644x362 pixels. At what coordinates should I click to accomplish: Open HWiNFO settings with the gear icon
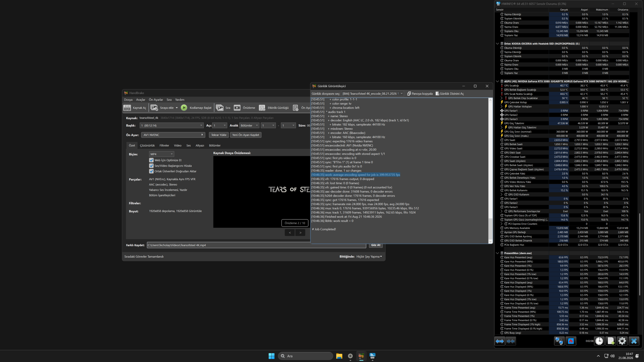[x=622, y=341]
